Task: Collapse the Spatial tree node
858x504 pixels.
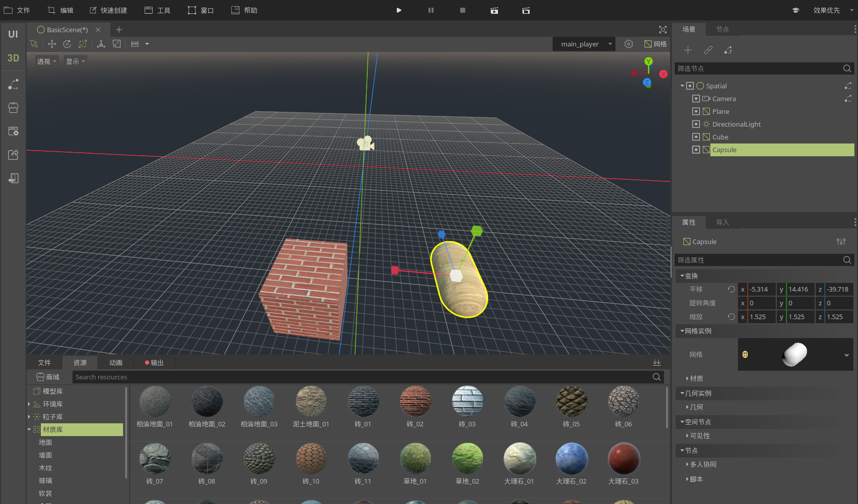Action: (x=682, y=86)
